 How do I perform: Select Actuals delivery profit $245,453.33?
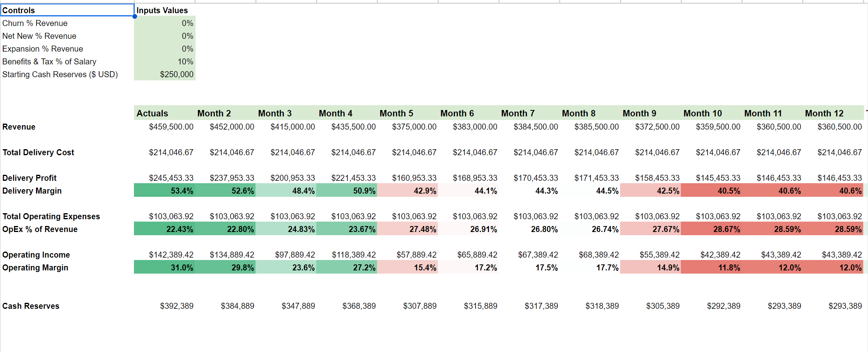point(165,178)
